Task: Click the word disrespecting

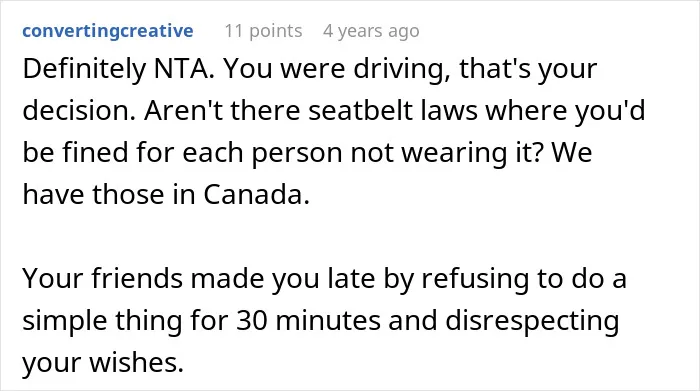Action: (532, 320)
